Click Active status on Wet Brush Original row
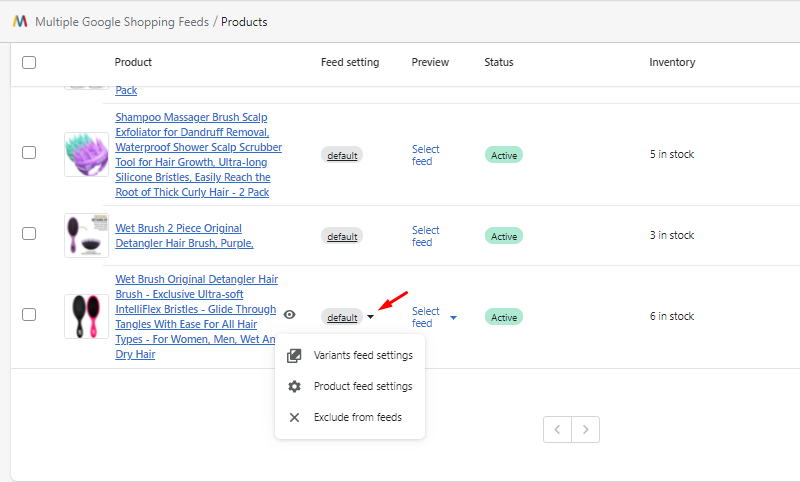The image size is (800, 482). [504, 317]
